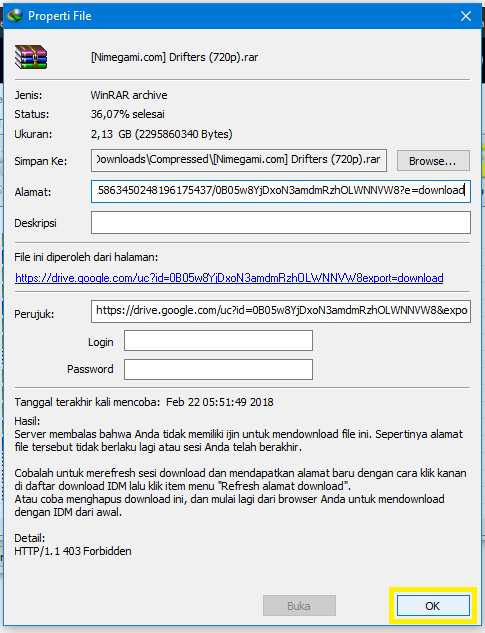This screenshot has height=633, width=485.
Task: Click the file name Drifters (720p).rar
Action: [x=174, y=57]
